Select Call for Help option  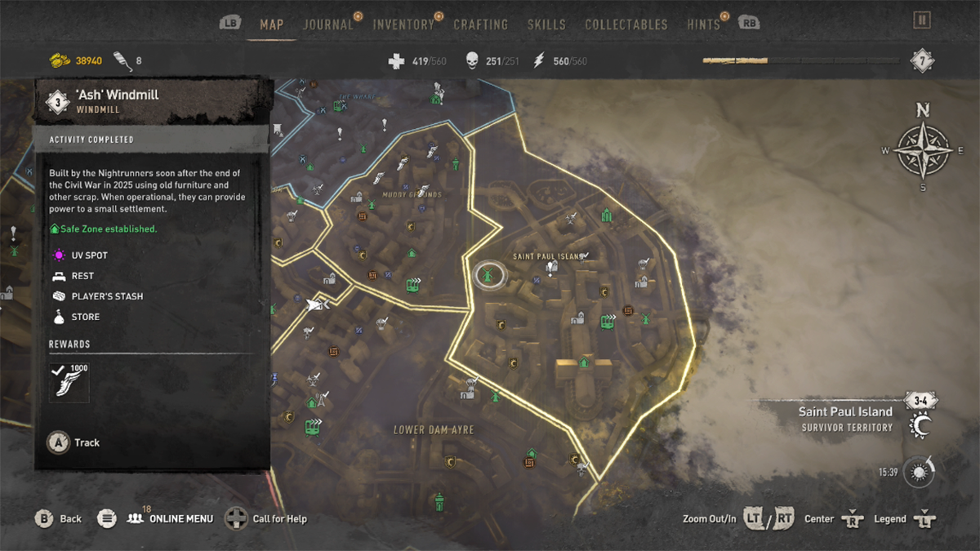pos(266,518)
